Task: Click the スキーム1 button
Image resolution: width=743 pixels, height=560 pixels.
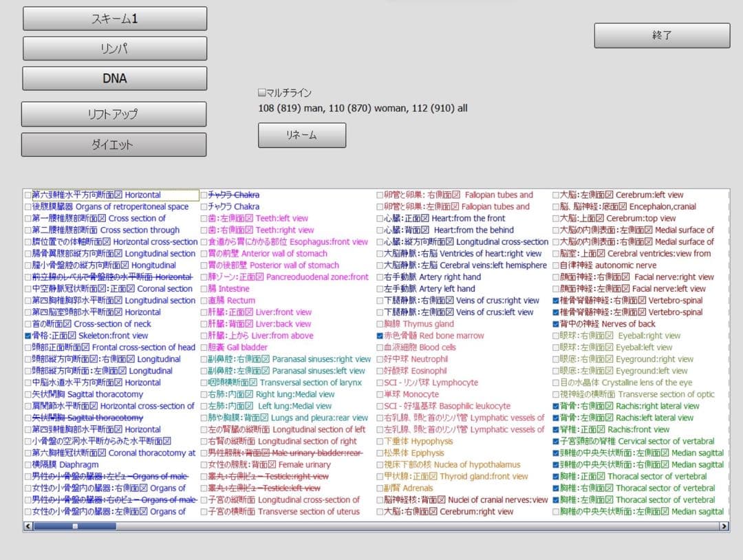Action: (x=114, y=18)
